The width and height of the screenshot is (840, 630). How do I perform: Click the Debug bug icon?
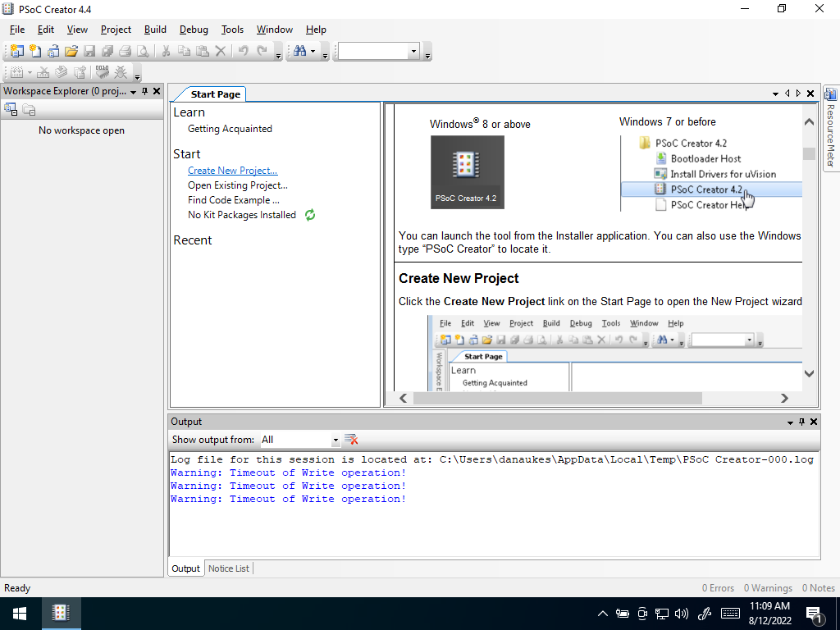[121, 72]
